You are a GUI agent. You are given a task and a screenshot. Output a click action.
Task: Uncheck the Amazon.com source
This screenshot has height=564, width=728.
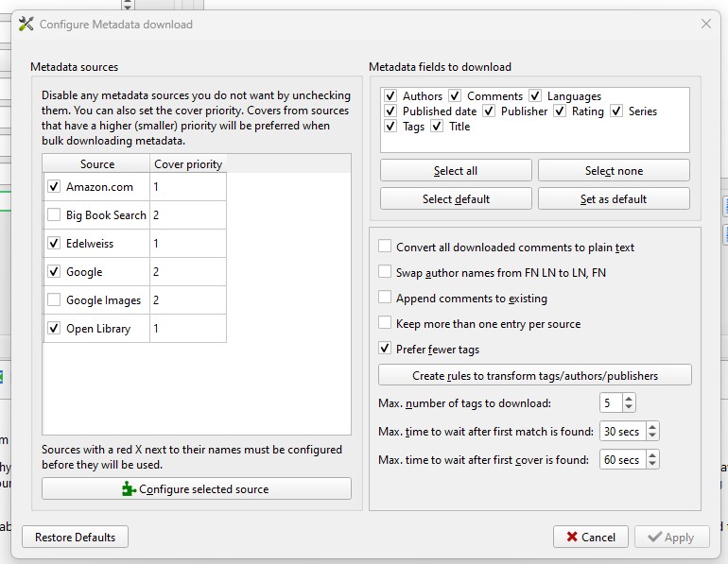click(54, 187)
